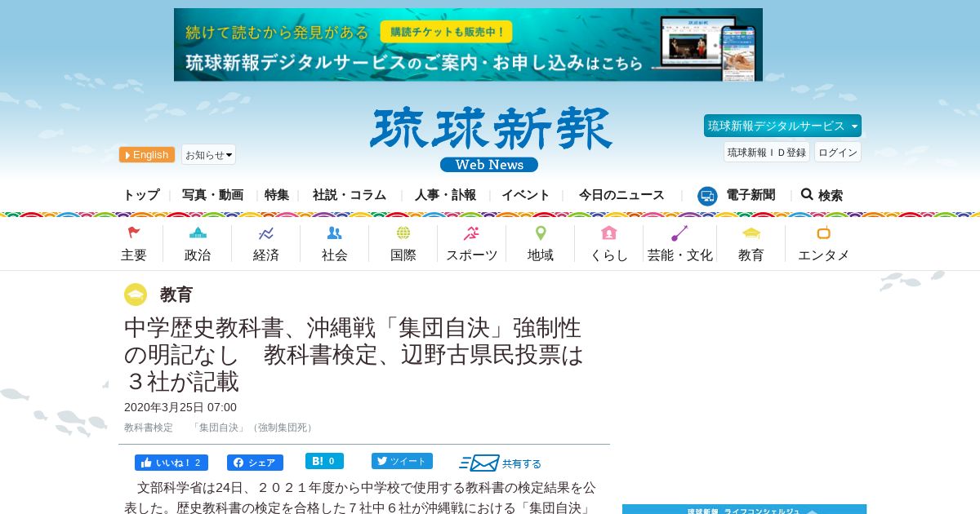Click the エンタメ TV icon
Viewport: 980px width, 514px height.
coord(823,233)
